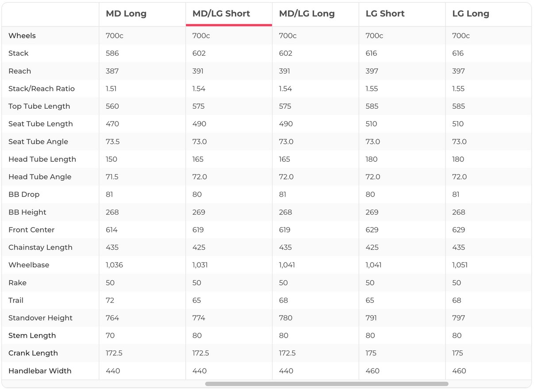Select the Wheelbase row label
537x392 pixels.
click(x=29, y=265)
